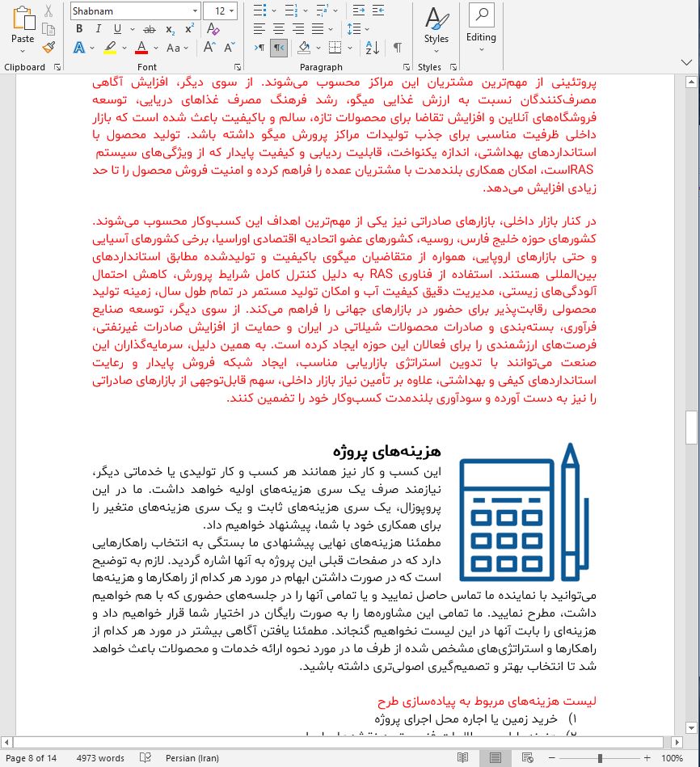The height and width of the screenshot is (767, 700).
Task: Click the proofing check icon
Action: pos(145,758)
